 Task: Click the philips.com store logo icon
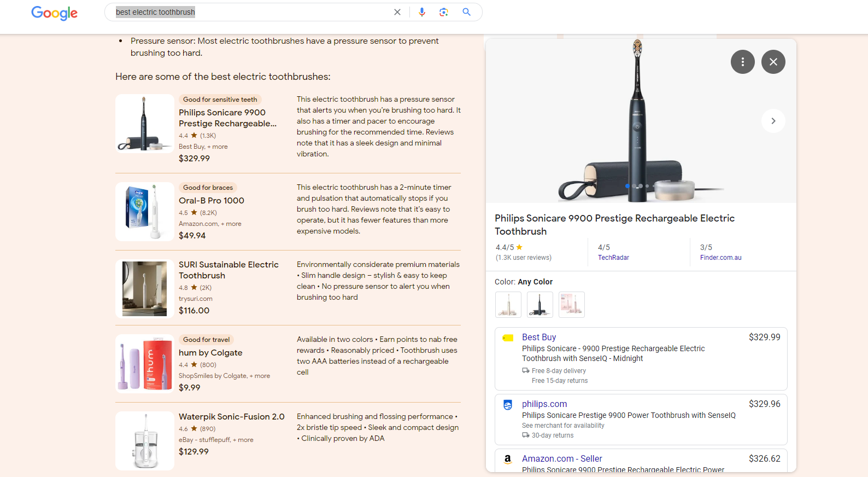[x=508, y=405]
